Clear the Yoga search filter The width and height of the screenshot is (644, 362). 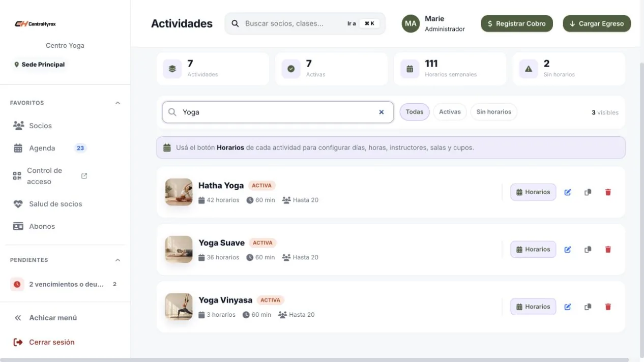[382, 112]
